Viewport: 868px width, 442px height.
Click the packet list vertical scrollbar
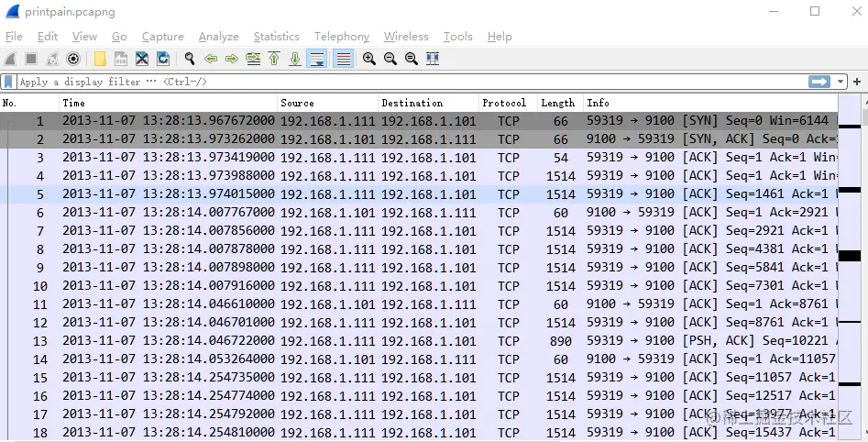pos(864,268)
